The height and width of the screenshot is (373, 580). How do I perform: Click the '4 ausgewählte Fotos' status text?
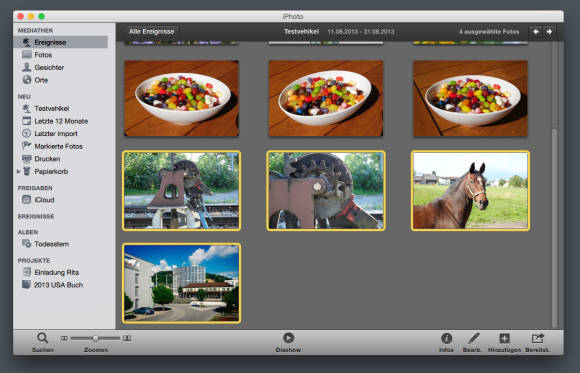coord(489,32)
